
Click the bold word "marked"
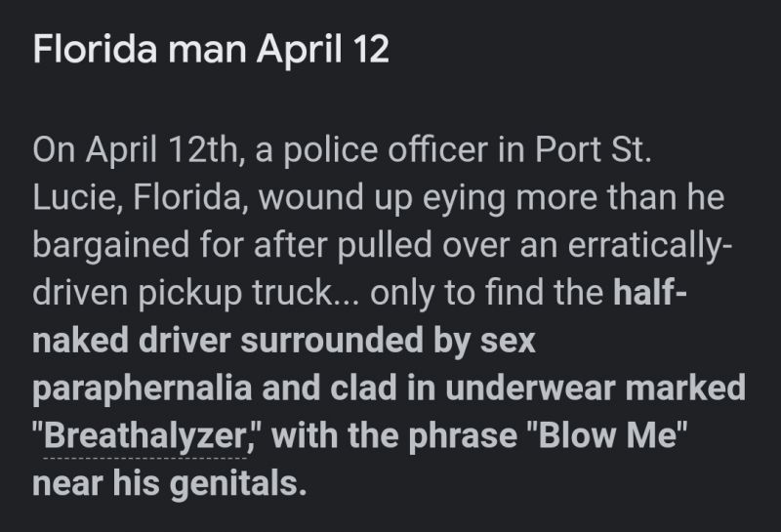(685, 389)
